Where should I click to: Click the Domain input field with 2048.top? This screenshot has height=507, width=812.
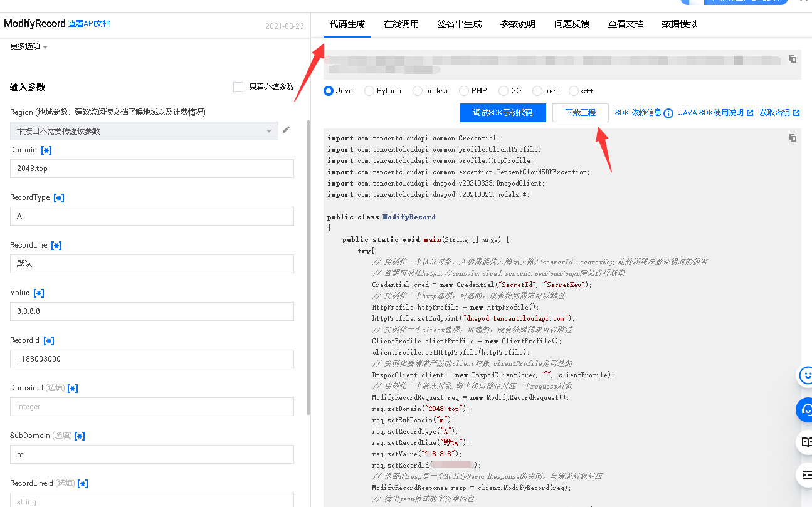[x=152, y=169]
